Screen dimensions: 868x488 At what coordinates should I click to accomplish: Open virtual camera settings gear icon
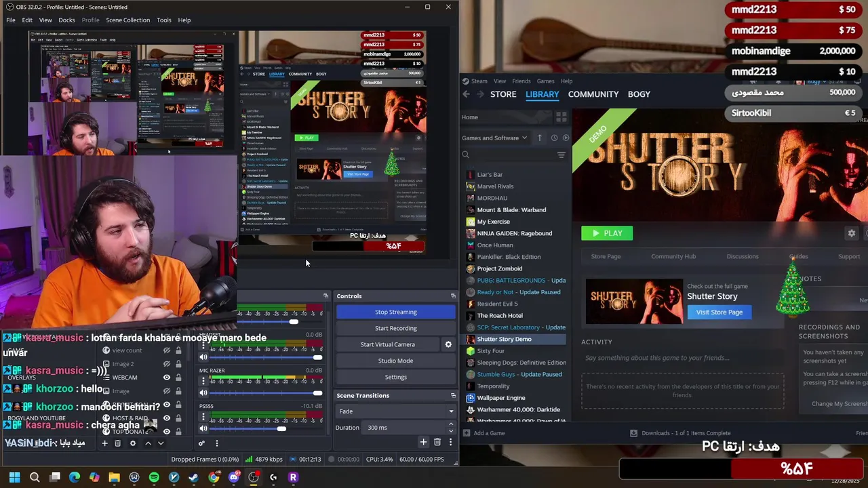pos(448,344)
